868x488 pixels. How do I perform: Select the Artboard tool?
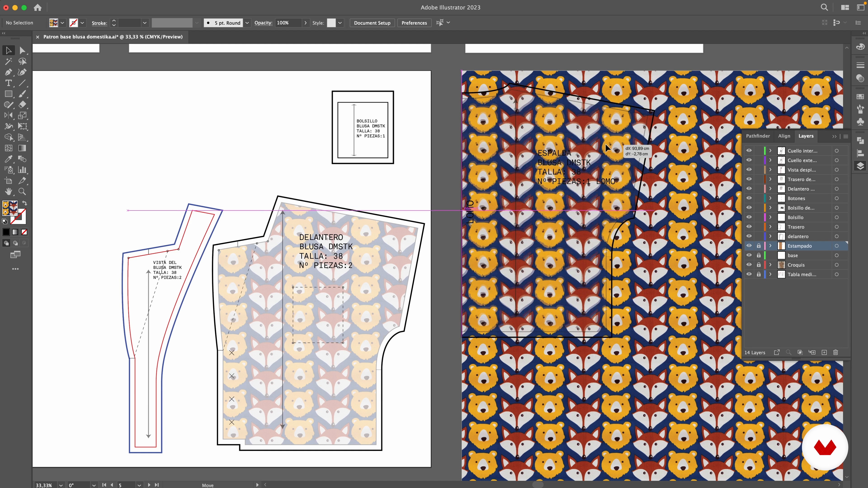[x=8, y=181]
